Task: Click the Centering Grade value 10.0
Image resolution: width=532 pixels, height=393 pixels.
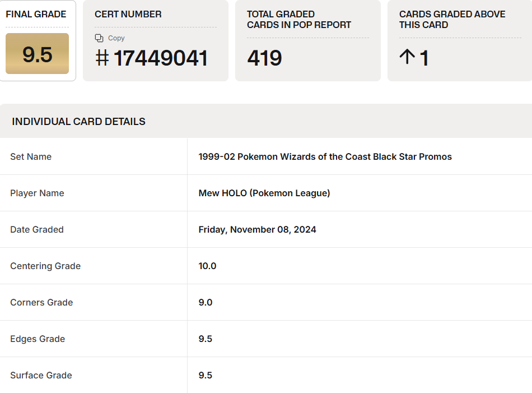Action: click(x=207, y=266)
